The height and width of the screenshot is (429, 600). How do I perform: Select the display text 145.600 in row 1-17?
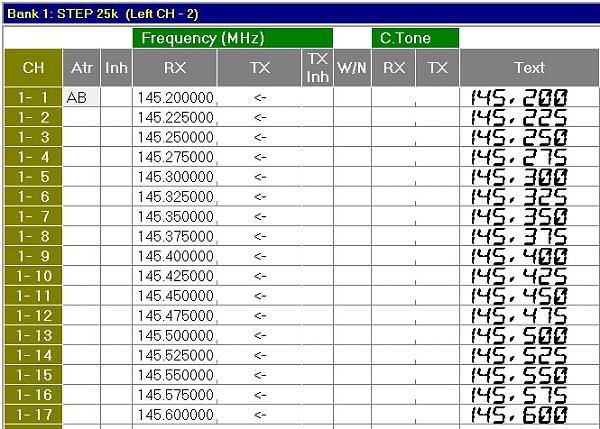519,415
